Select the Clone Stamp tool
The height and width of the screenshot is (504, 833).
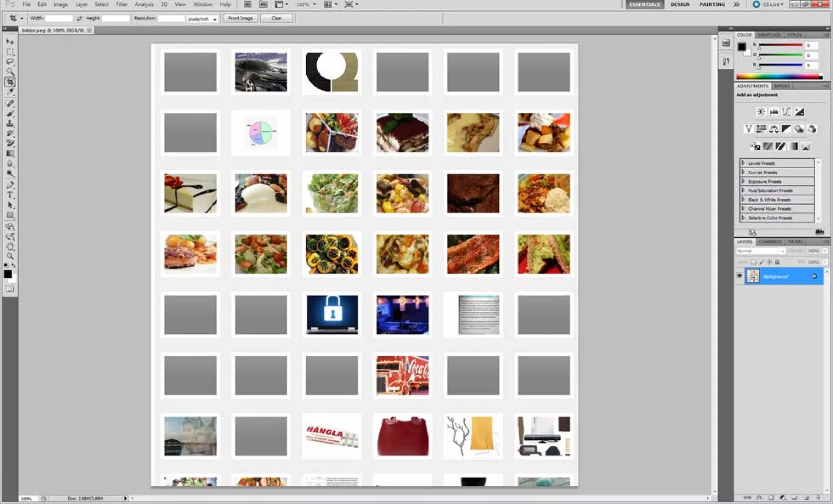click(x=10, y=123)
